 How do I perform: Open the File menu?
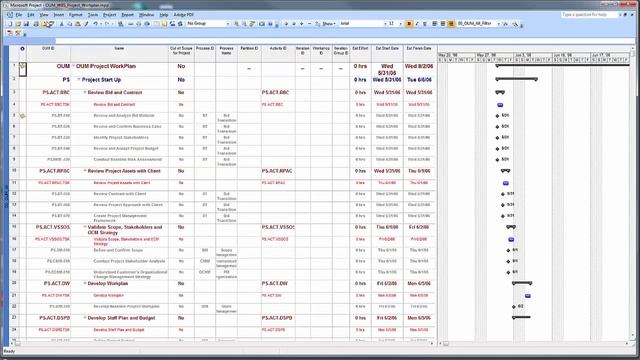coord(19,15)
